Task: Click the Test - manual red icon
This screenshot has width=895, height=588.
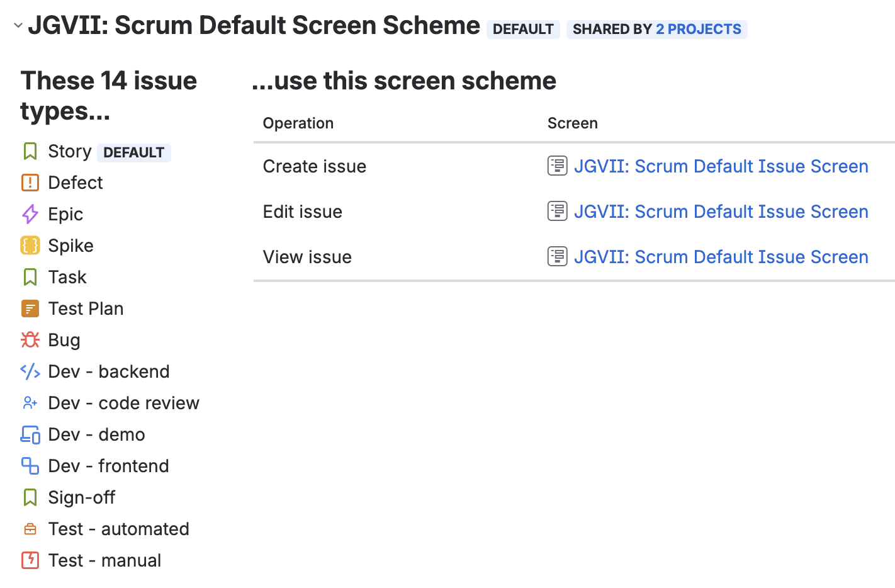Action: point(30,560)
